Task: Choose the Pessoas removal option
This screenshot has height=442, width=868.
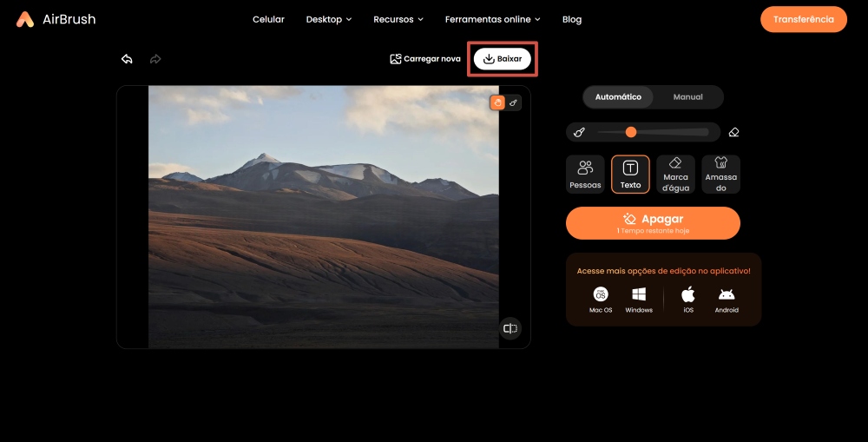Action: pos(585,175)
